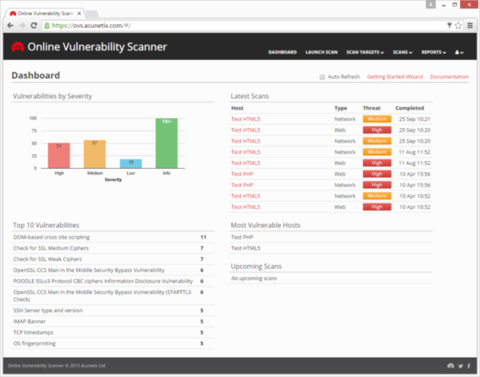Screen dimensions: 480x377
Task: Click the Twitter icon in the footer
Action: tap(460, 366)
